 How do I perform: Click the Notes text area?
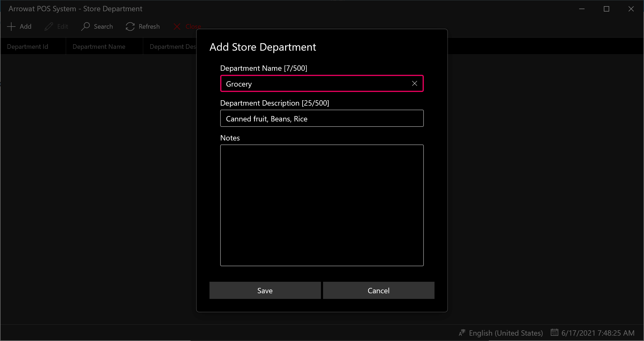pos(322,205)
